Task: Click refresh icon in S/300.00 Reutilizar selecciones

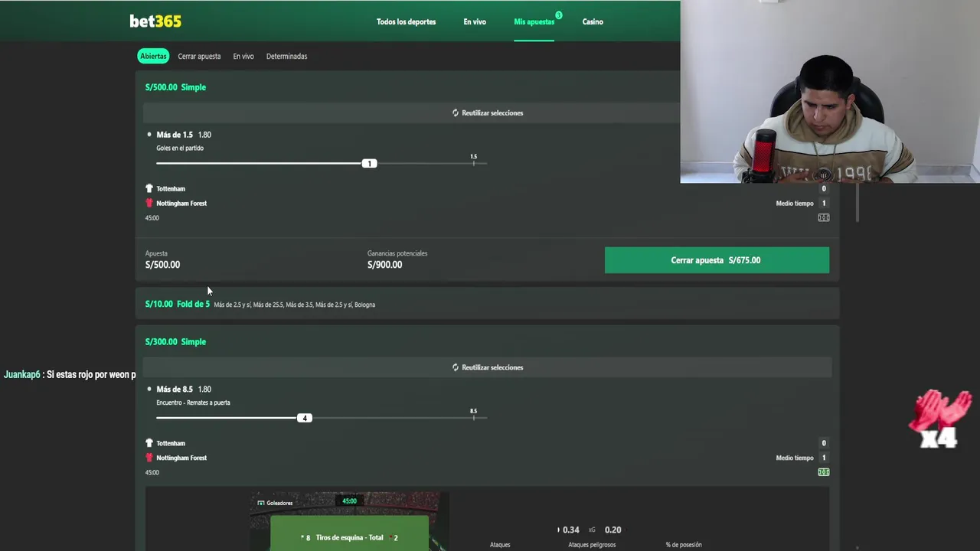Action: (x=455, y=367)
